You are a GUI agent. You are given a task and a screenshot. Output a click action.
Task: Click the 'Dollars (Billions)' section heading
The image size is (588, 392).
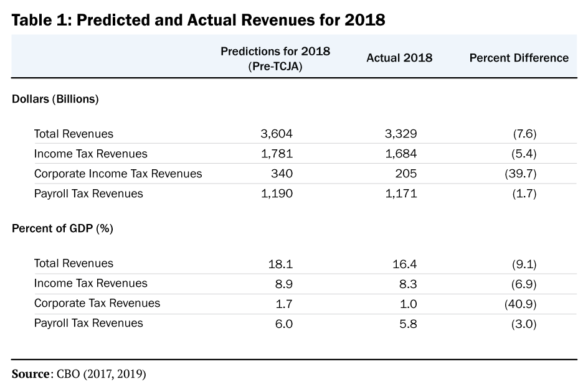pos(55,99)
